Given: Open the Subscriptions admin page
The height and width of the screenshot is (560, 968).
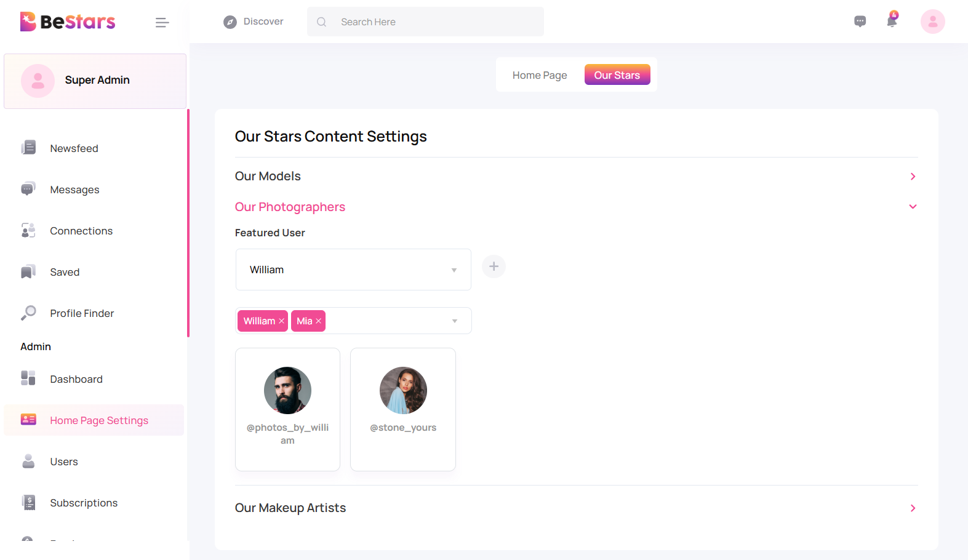Looking at the screenshot, I should [x=84, y=503].
